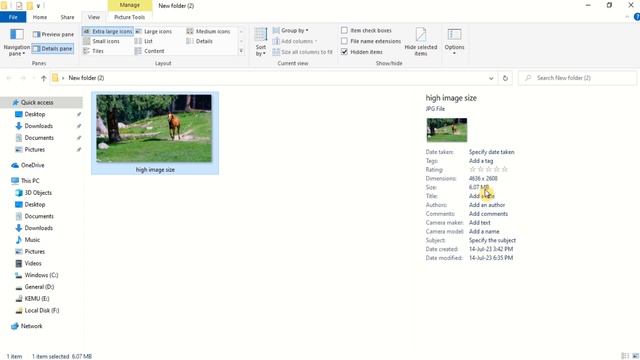This screenshot has height=360, width=640.
Task: Open pinned Pictures under Quick access
Action: (35, 150)
